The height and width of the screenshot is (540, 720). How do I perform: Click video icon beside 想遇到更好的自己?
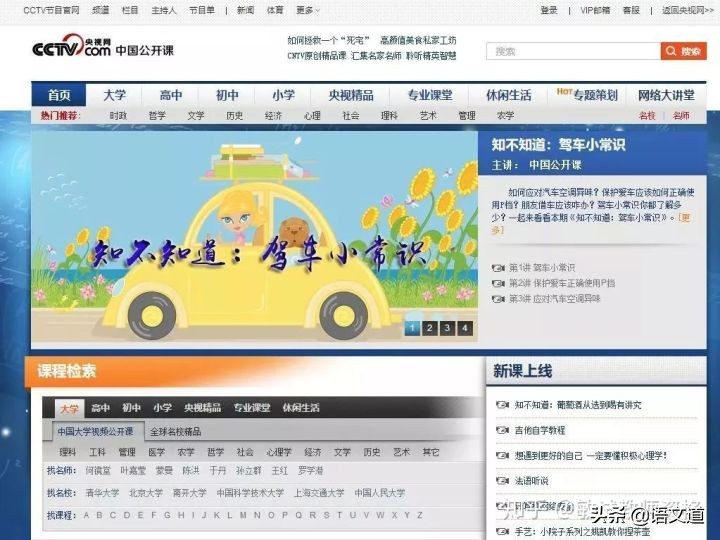coord(502,456)
